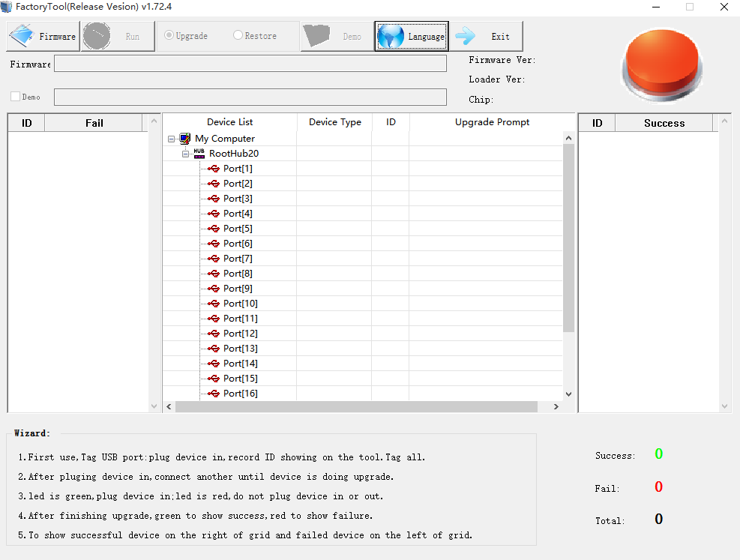740x560 pixels.
Task: Click the USB icon of Port[7]
Action: click(214, 259)
